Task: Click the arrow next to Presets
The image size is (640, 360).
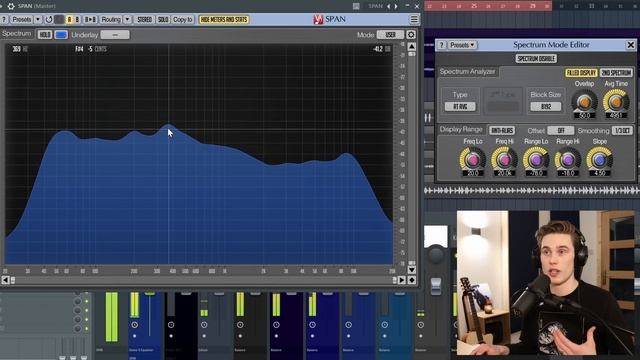Action: (x=38, y=20)
